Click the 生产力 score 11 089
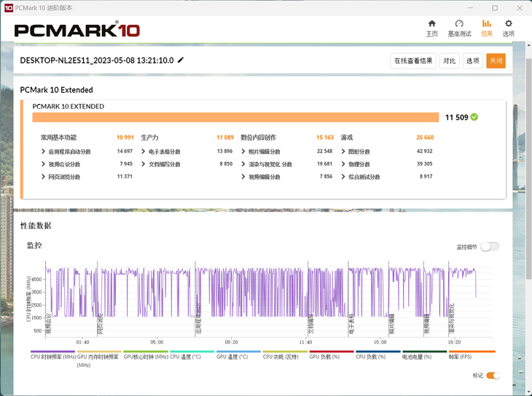The image size is (532, 396). click(225, 137)
